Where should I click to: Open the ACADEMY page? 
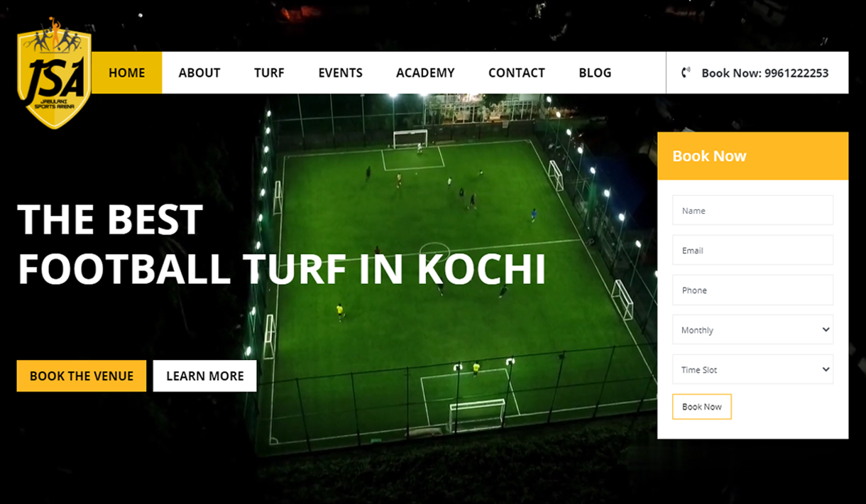pos(425,72)
